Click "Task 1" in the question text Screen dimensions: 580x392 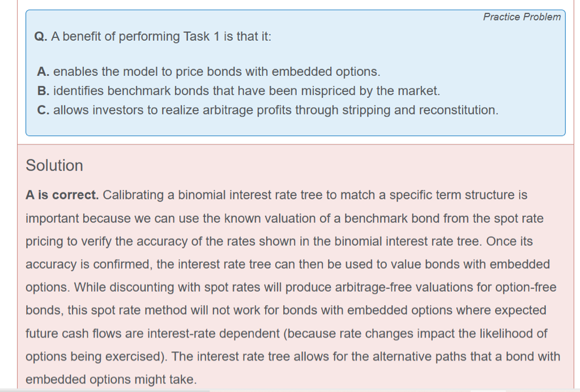pyautogui.click(x=207, y=37)
